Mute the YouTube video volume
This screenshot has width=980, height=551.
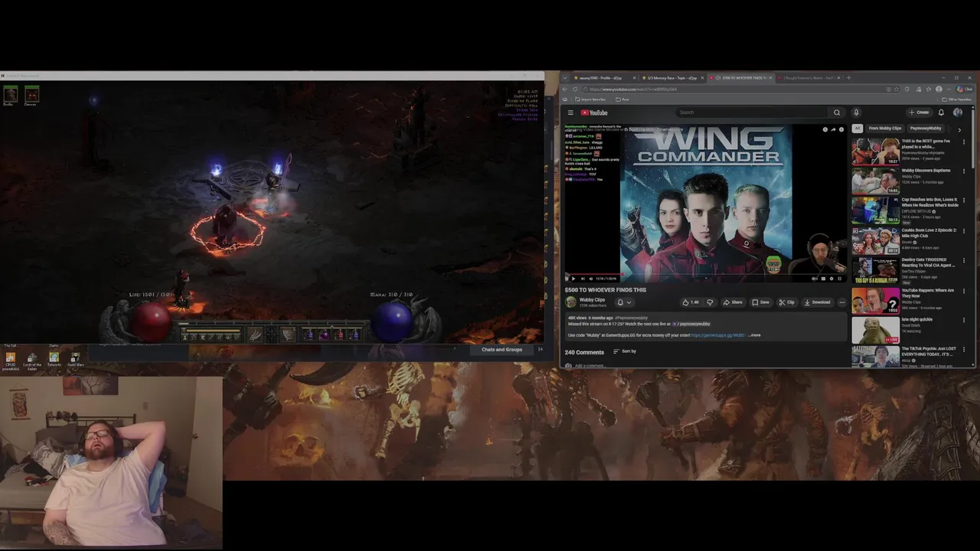pos(591,279)
